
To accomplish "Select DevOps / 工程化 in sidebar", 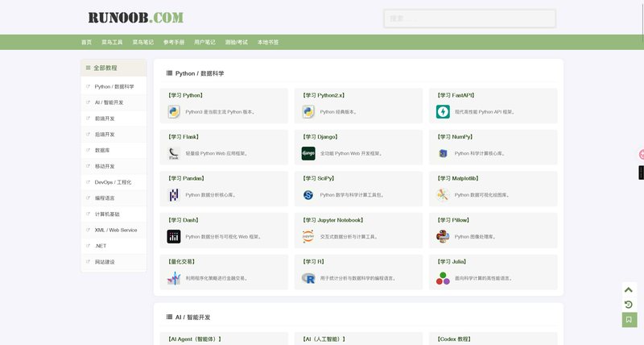I will pos(114,182).
